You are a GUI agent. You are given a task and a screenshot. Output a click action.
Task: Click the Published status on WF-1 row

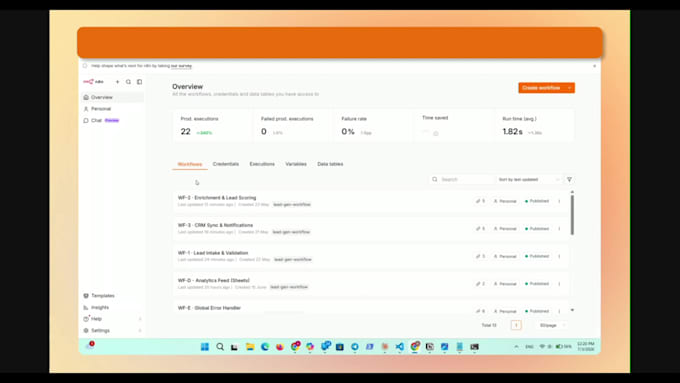pyautogui.click(x=537, y=256)
